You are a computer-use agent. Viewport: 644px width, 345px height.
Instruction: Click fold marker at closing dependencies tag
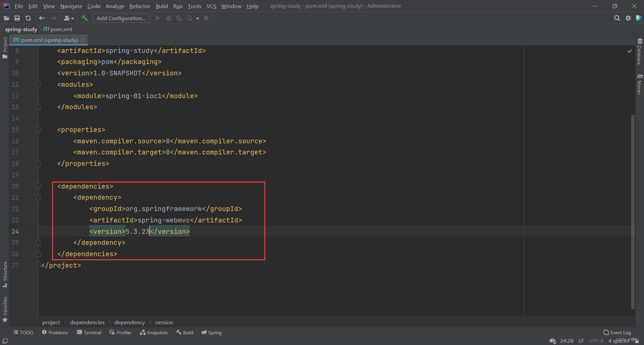(x=38, y=254)
